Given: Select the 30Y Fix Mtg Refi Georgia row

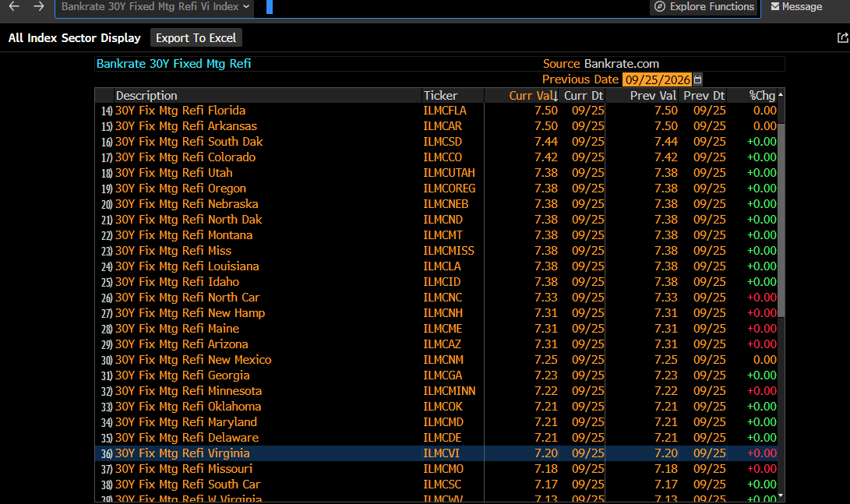Looking at the screenshot, I should (436, 376).
